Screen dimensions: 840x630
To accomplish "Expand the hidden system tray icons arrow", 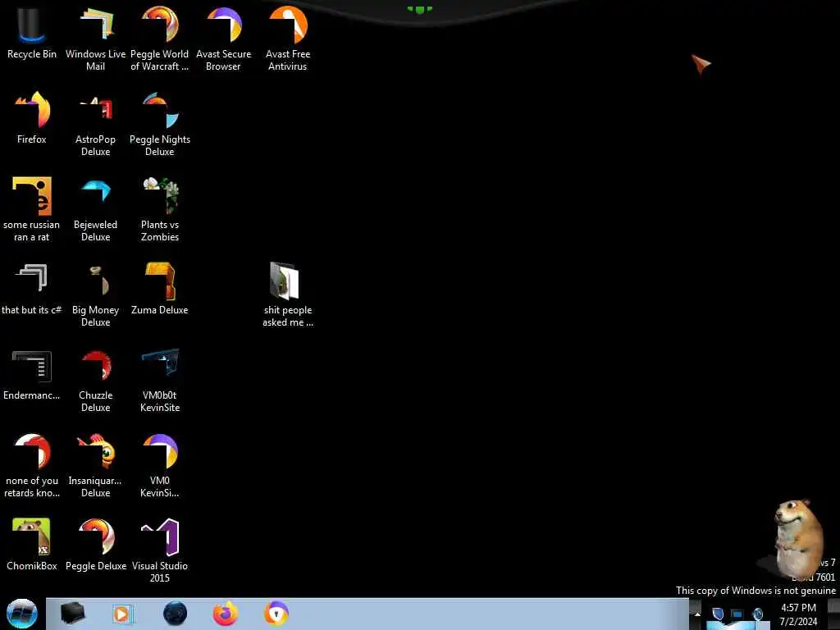I will [697, 614].
